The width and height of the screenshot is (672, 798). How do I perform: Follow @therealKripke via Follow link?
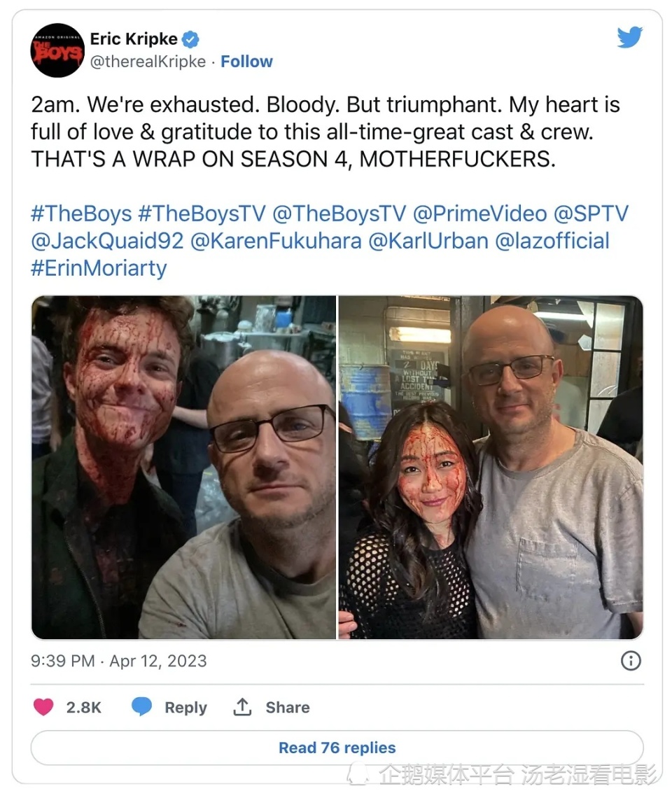[x=246, y=62]
